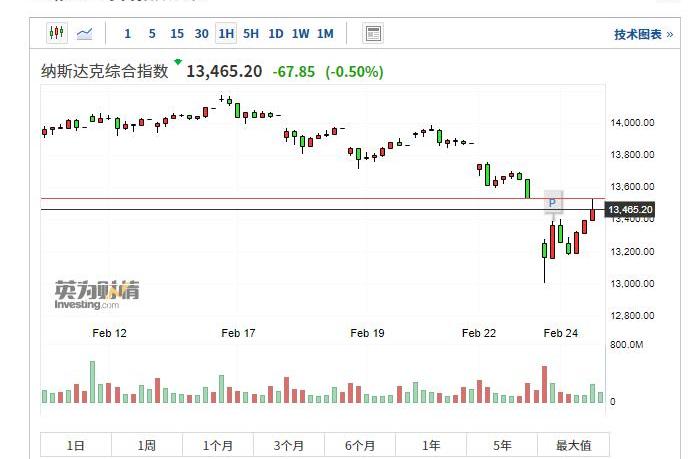Set interval to 5 minutes
Screen dimensions: 693x459
pos(152,34)
